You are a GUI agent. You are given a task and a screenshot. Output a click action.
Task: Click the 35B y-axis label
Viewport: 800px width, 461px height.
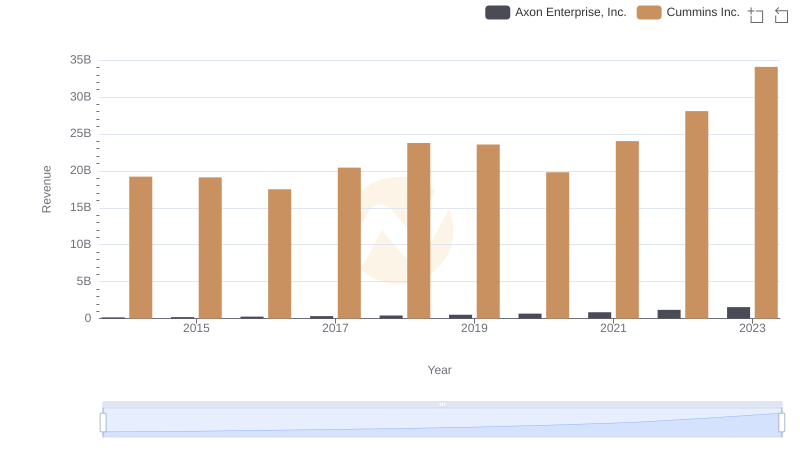[81, 60]
